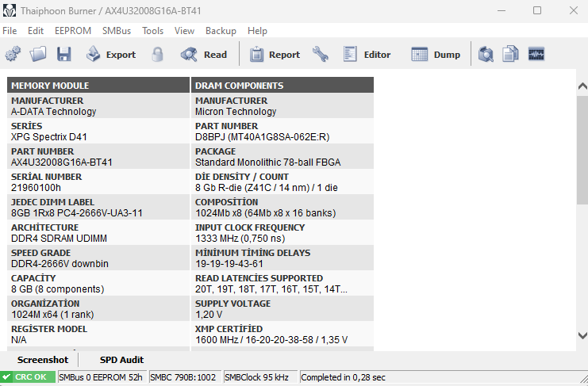The width and height of the screenshot is (588, 386).
Task: Click the Read SPD toolbar button
Action: (x=204, y=54)
